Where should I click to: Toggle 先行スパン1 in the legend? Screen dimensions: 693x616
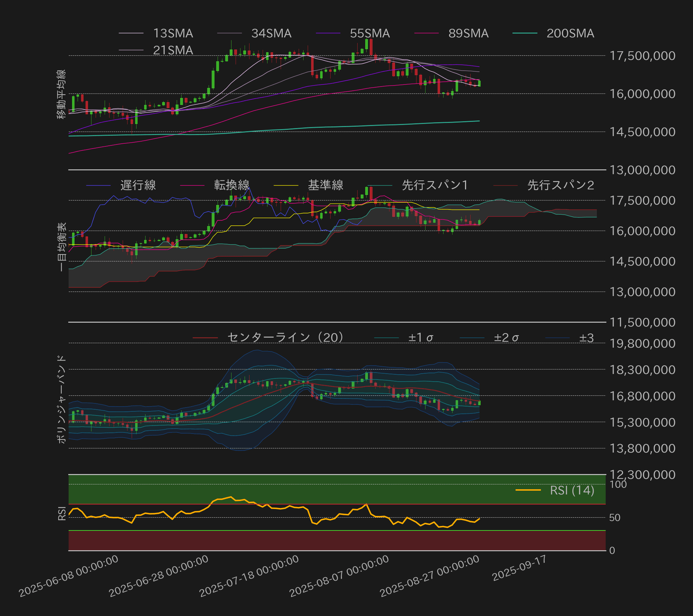[x=435, y=185]
